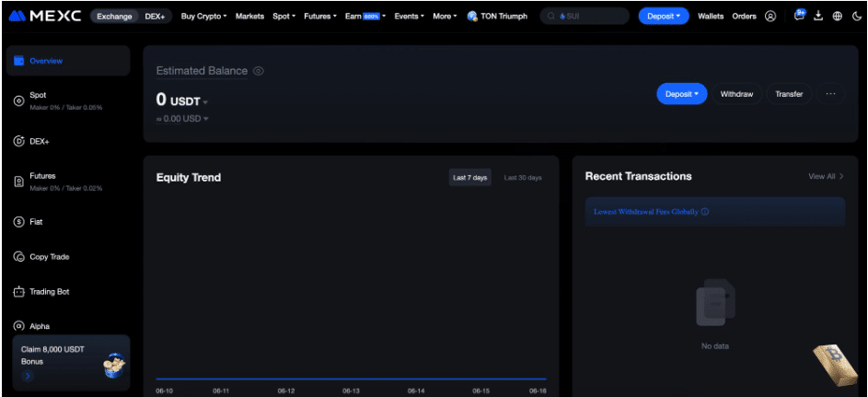The height and width of the screenshot is (397, 868).
Task: Switch to Exchange mode
Action: click(113, 16)
